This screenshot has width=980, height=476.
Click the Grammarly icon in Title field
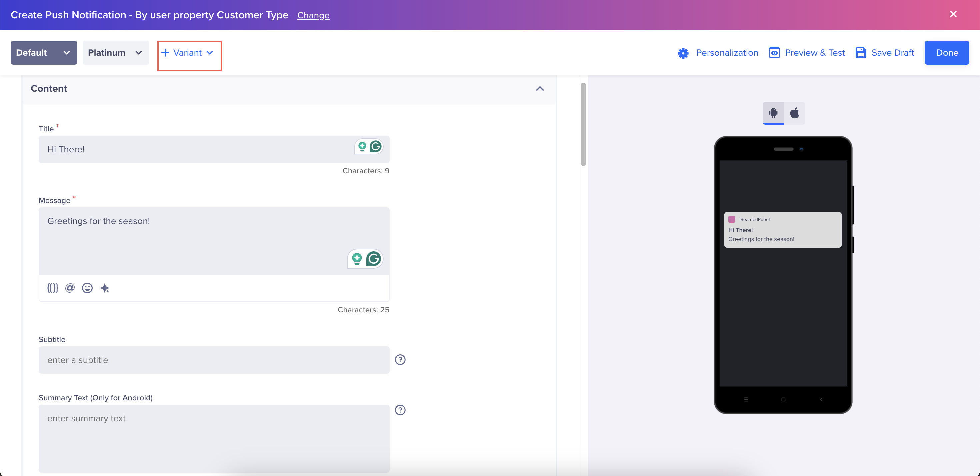click(375, 146)
